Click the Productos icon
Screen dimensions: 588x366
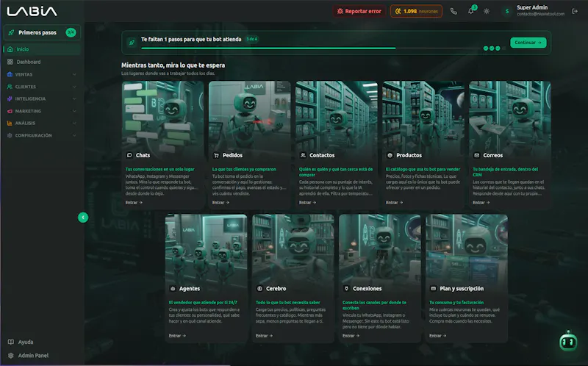[x=390, y=155]
